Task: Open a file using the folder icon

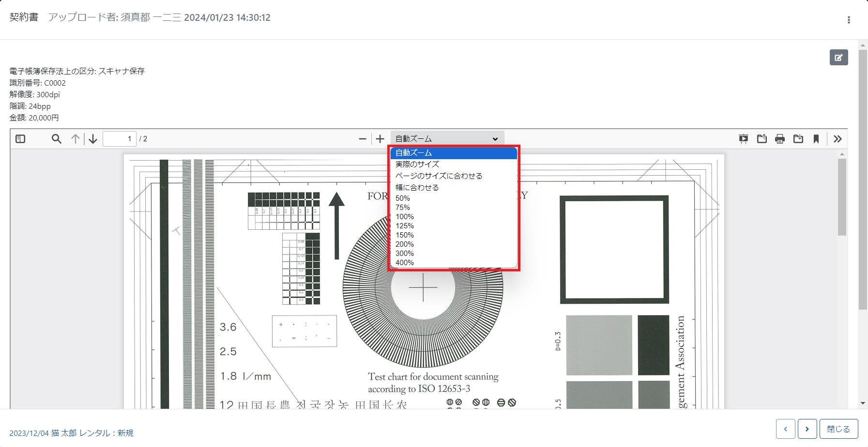Action: pyautogui.click(x=761, y=139)
